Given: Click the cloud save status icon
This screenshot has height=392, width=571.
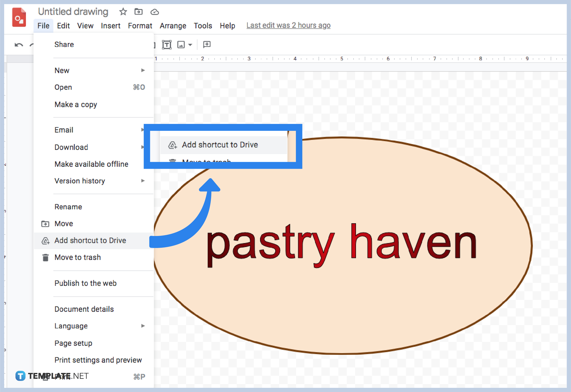Looking at the screenshot, I should point(155,12).
